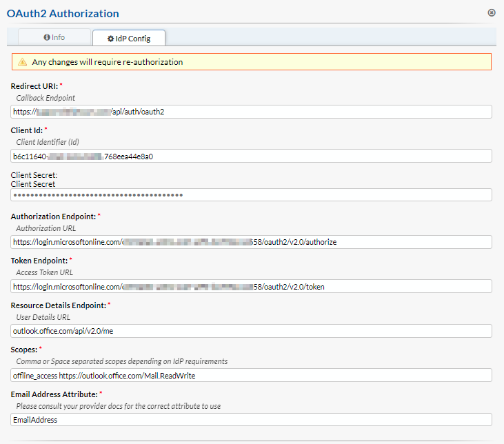Click the Authorization Endpoint label

52,216
